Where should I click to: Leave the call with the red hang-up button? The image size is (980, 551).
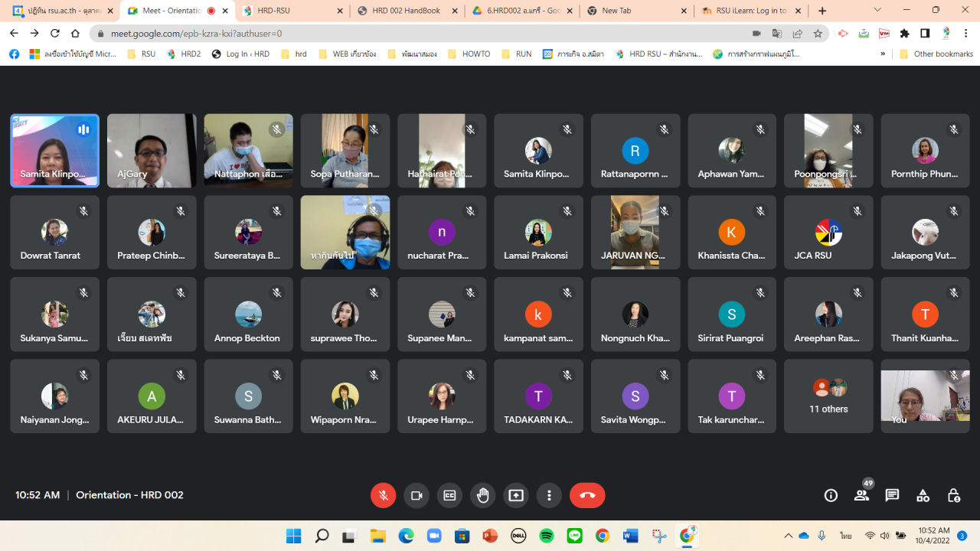pyautogui.click(x=587, y=495)
